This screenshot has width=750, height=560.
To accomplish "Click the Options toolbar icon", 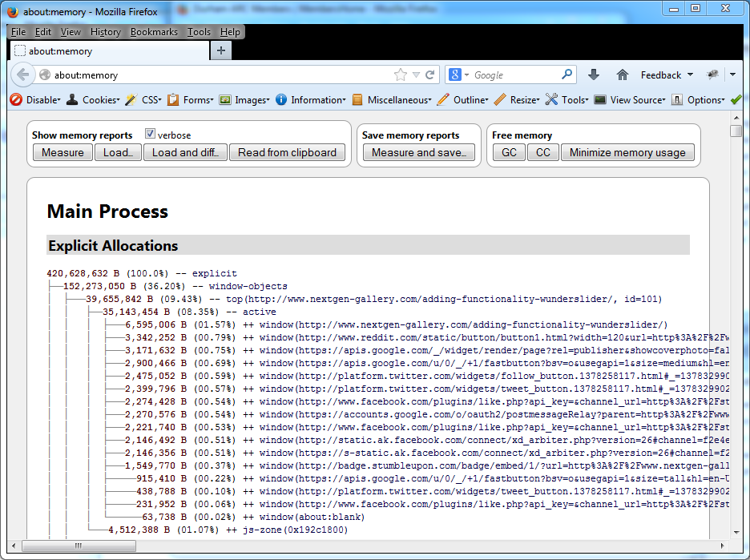I will pyautogui.click(x=677, y=99).
